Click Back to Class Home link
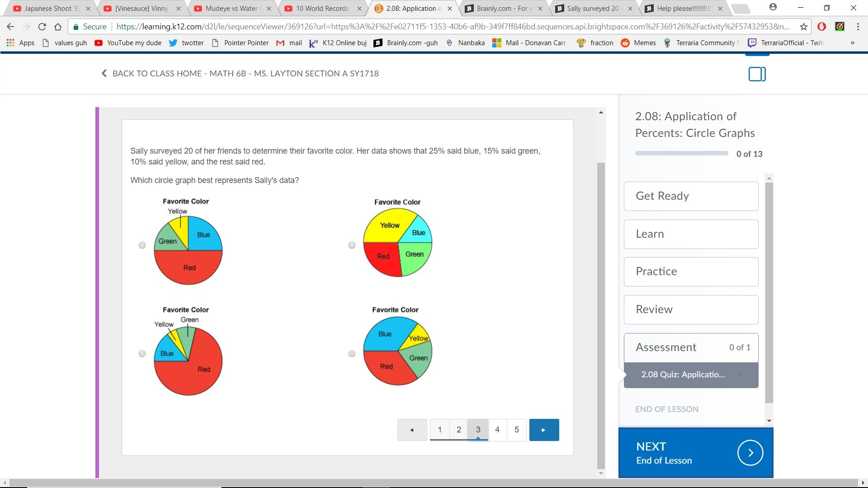 coord(240,74)
